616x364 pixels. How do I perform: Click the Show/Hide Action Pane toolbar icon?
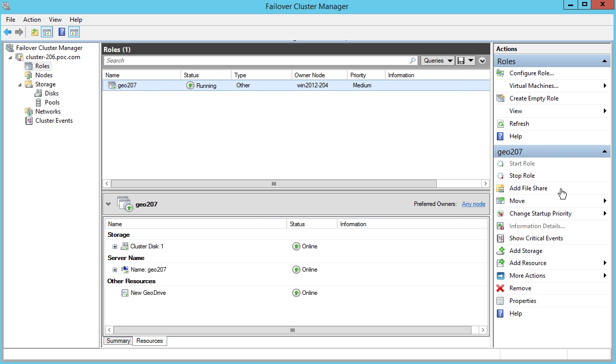pyautogui.click(x=74, y=32)
